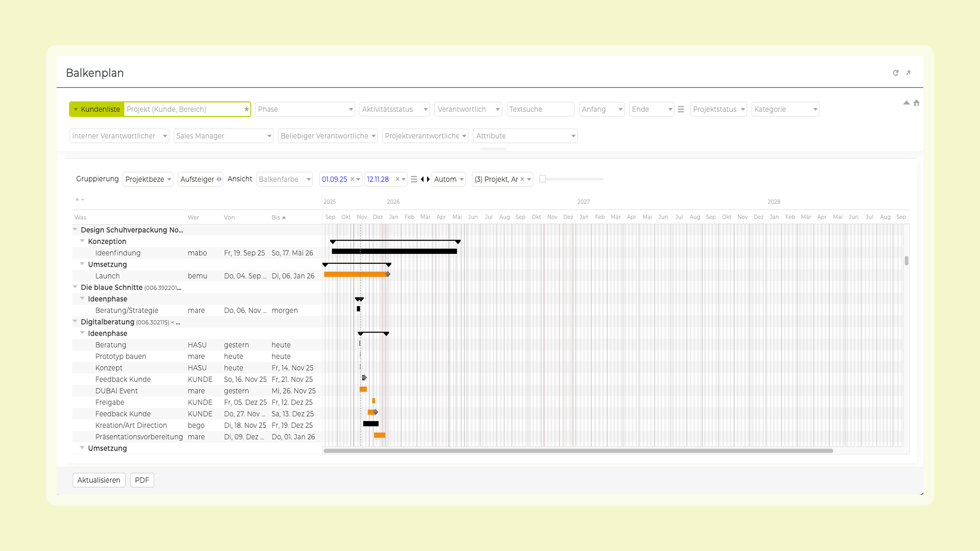
Task: Click the home icon beside filters
Action: pyautogui.click(x=916, y=103)
